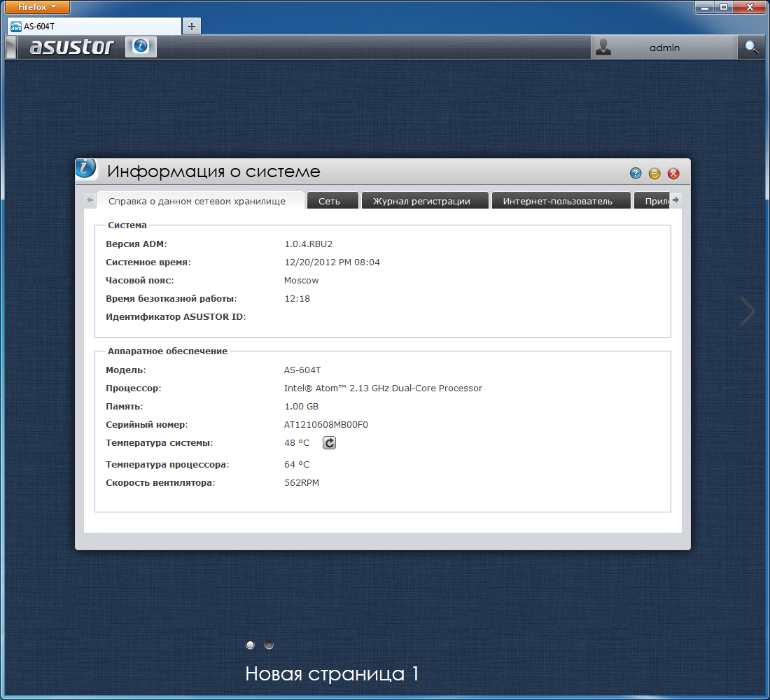Click the Информация о системе window title
Image resolution: width=770 pixels, height=700 pixels.
click(x=213, y=171)
